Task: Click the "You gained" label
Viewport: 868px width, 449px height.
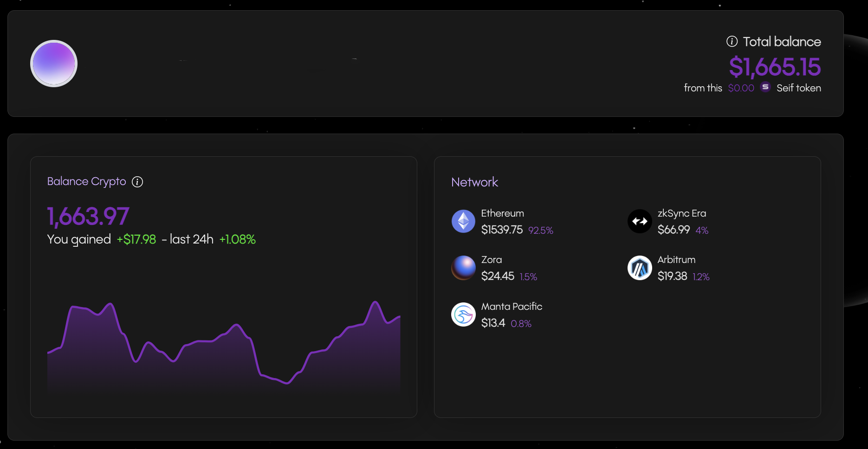Action: (x=79, y=239)
